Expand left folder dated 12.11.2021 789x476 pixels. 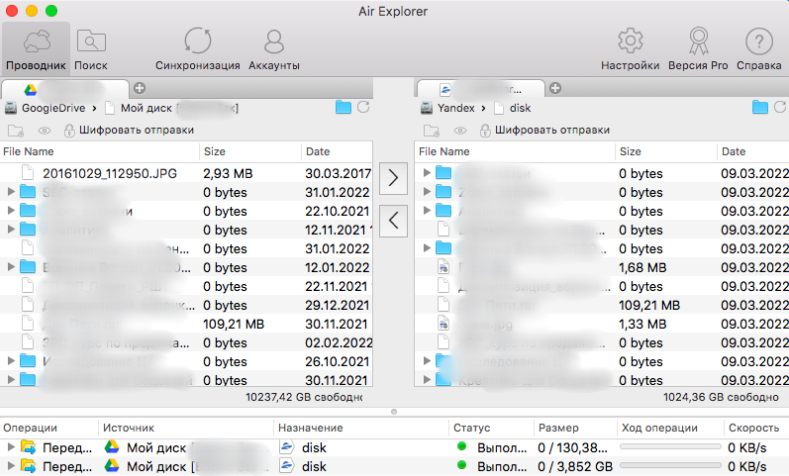click(11, 229)
